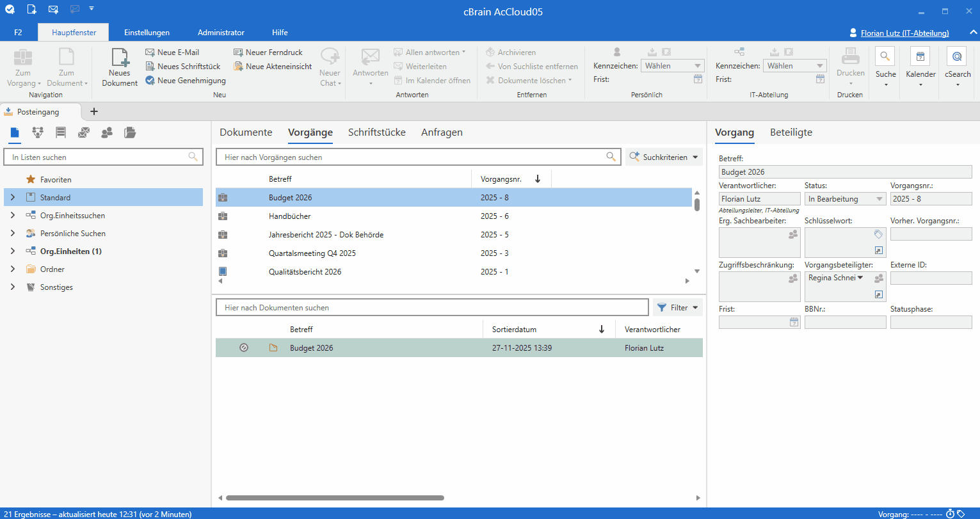
Task: Open the Filter dropdown for documents
Action: click(x=677, y=308)
